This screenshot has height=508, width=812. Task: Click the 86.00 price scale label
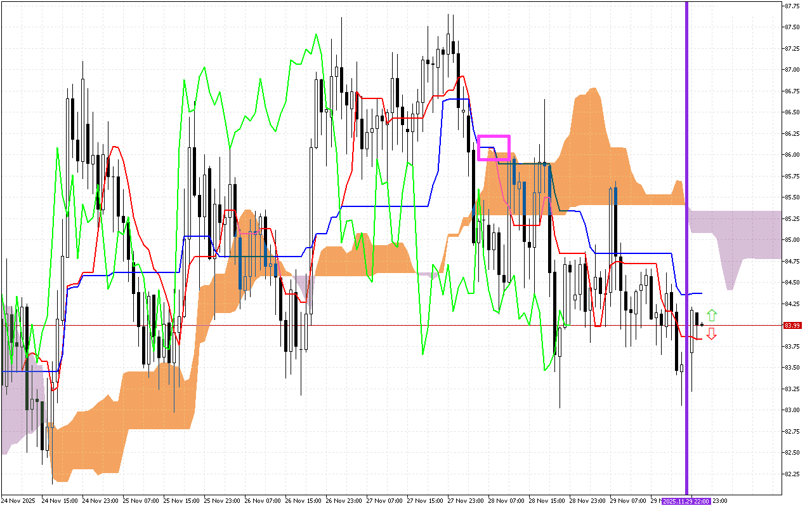coord(792,155)
